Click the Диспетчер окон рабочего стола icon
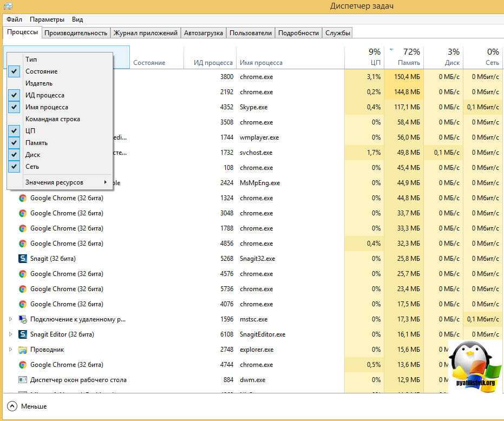This screenshot has height=421, width=504. point(23,380)
